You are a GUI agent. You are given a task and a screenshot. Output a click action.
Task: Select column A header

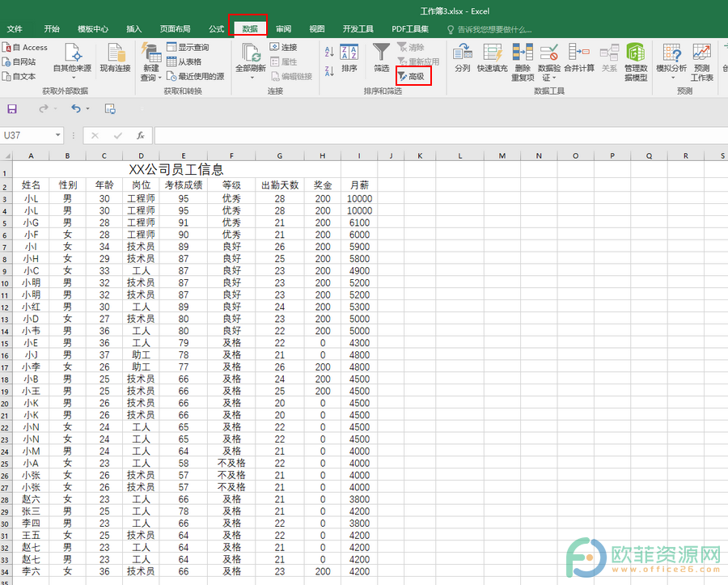pos(31,156)
